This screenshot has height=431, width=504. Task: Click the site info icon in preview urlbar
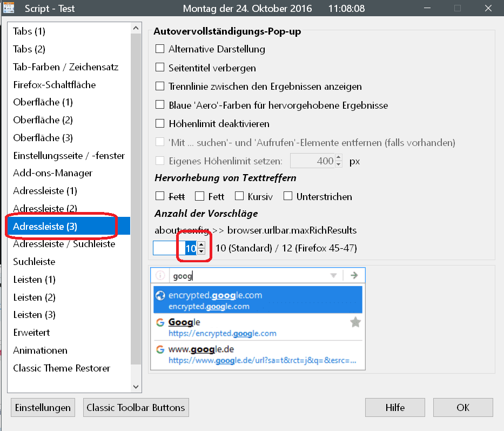tap(160, 276)
